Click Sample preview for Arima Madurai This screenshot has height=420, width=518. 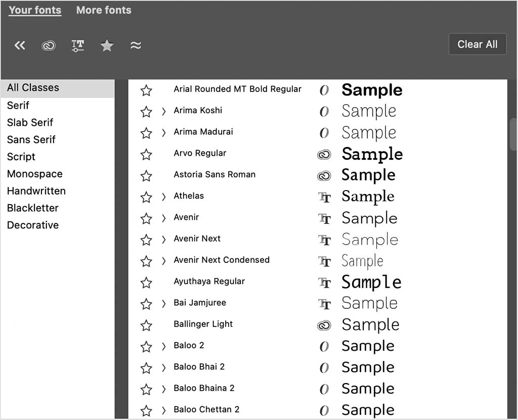369,133
